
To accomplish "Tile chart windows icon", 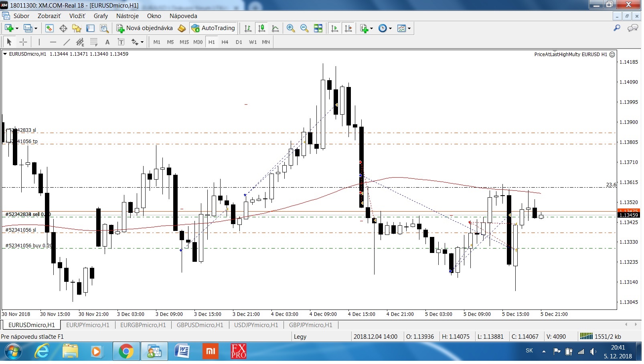I will (x=318, y=28).
